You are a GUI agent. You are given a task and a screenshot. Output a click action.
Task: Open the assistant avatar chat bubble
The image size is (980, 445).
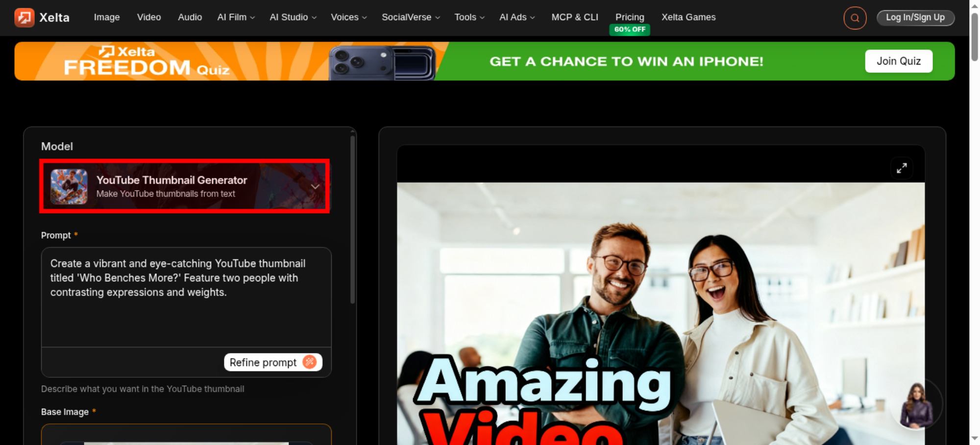pos(916,405)
